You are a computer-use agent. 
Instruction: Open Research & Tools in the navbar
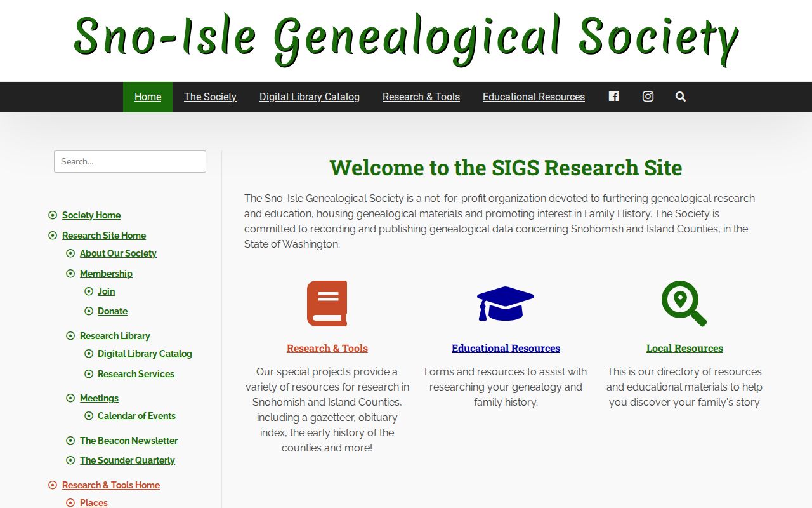tap(421, 97)
